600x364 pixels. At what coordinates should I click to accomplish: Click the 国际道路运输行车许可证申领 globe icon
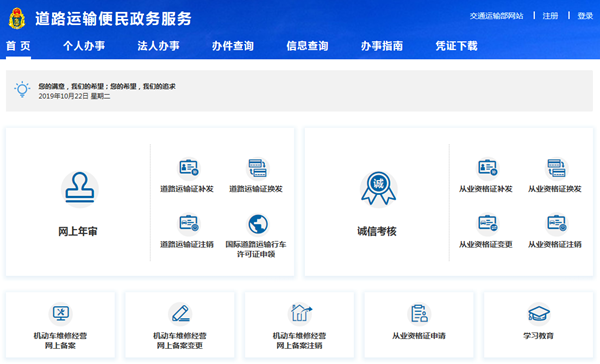click(258, 224)
